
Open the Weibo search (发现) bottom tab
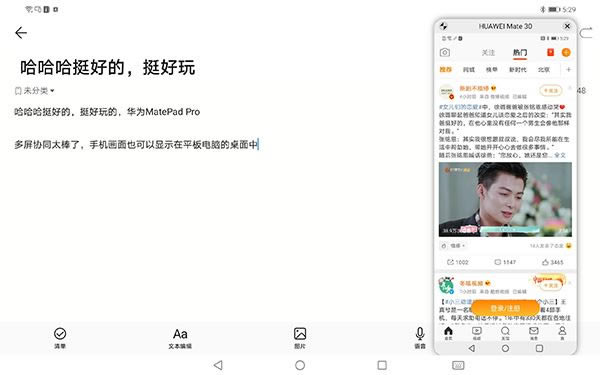click(505, 333)
